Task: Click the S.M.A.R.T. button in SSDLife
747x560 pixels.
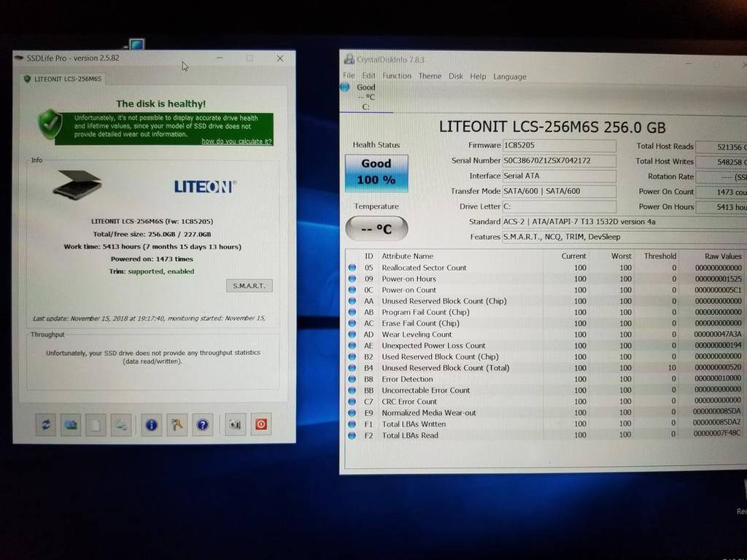Action: pos(249,286)
